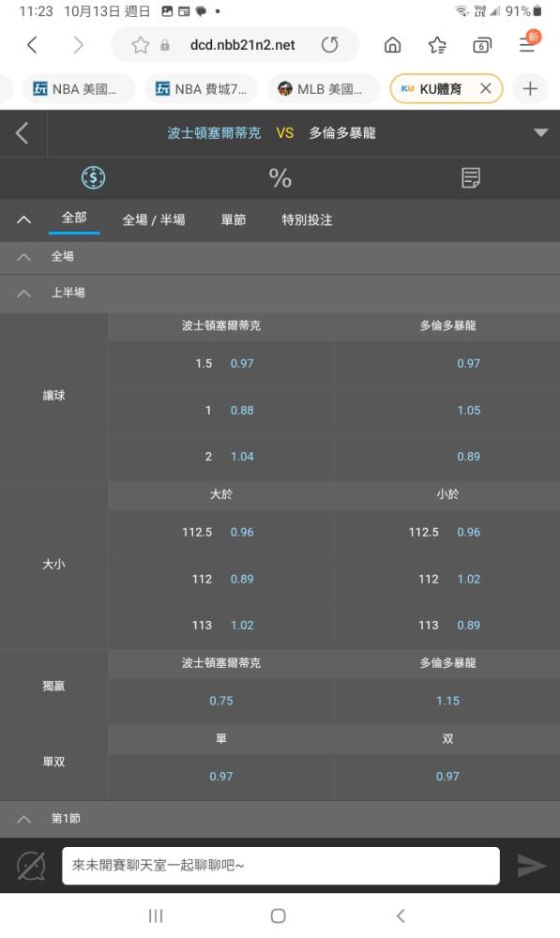This screenshot has height=938, width=560.
Task: Tap the send message arrow icon
Action: pos(531,865)
